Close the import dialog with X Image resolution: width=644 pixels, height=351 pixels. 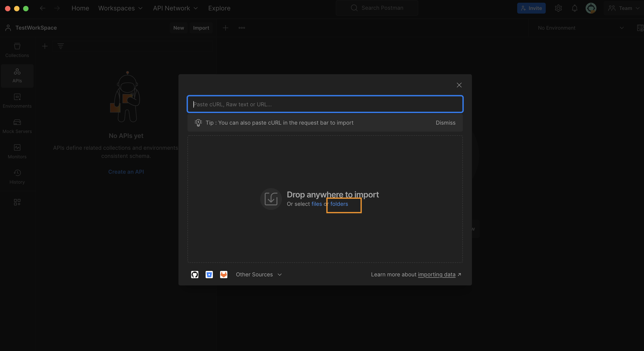[459, 85]
